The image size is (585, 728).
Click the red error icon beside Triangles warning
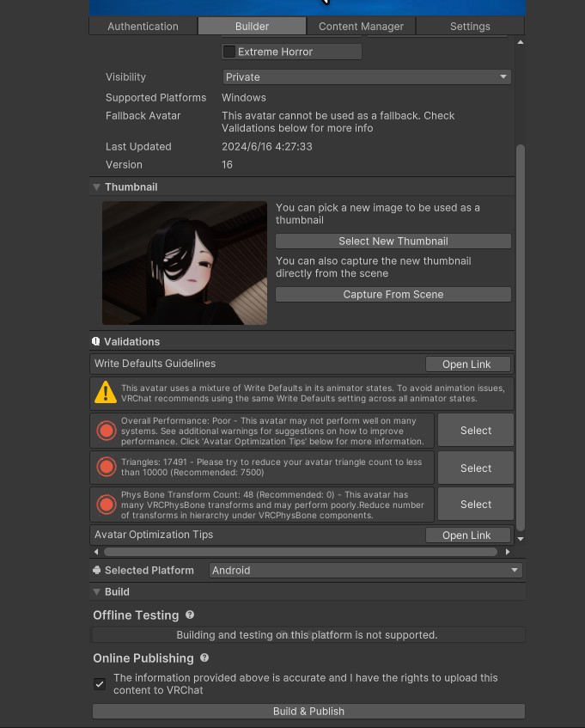coord(107,468)
